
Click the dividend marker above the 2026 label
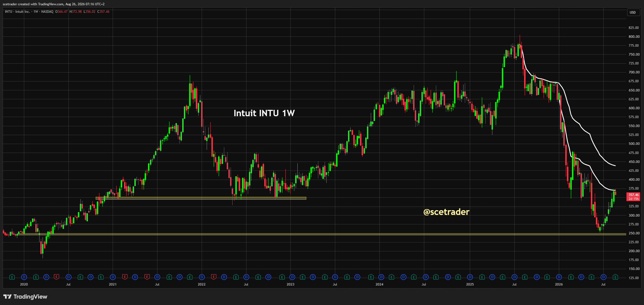tap(559, 277)
